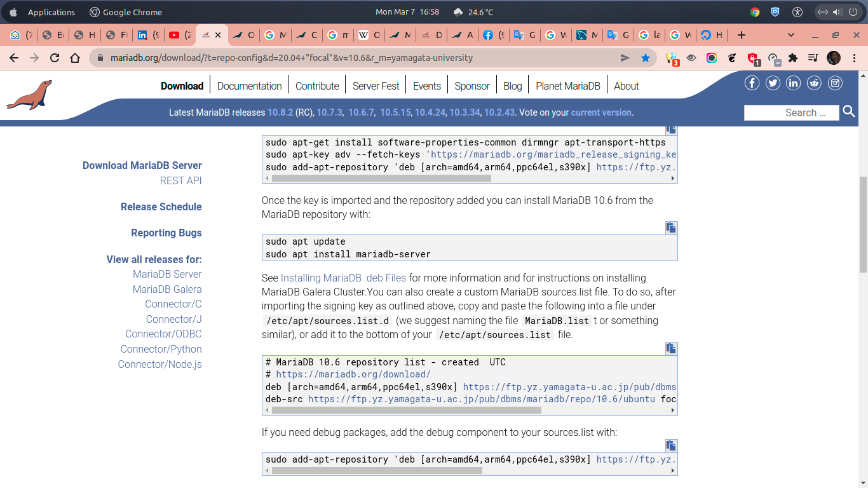This screenshot has width=868, height=488.
Task: Click the share page arrow icon
Action: pyautogui.click(x=625, y=58)
